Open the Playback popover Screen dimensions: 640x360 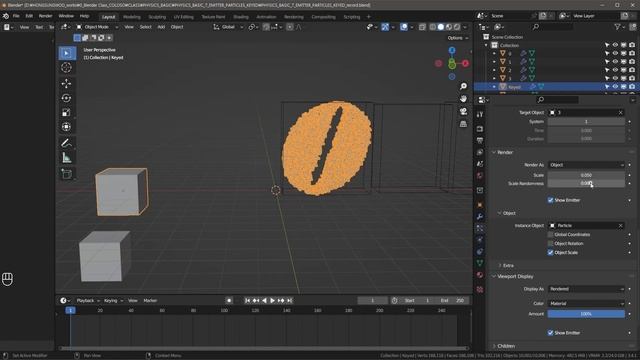[x=88, y=300]
